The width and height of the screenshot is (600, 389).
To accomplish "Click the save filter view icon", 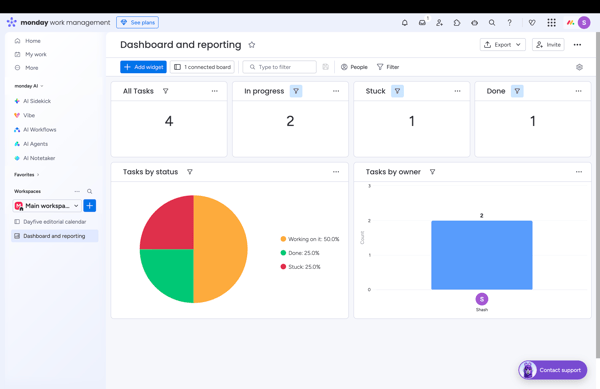I will (x=325, y=67).
